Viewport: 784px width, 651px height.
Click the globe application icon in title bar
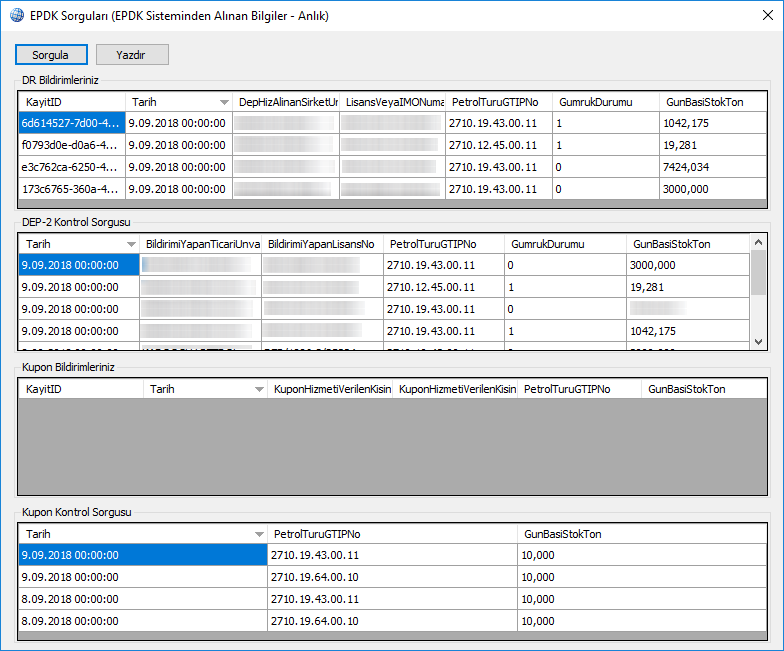tap(17, 16)
